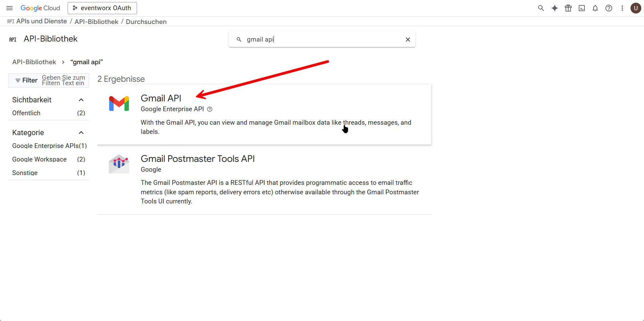Open the help question mark menu

point(609,8)
